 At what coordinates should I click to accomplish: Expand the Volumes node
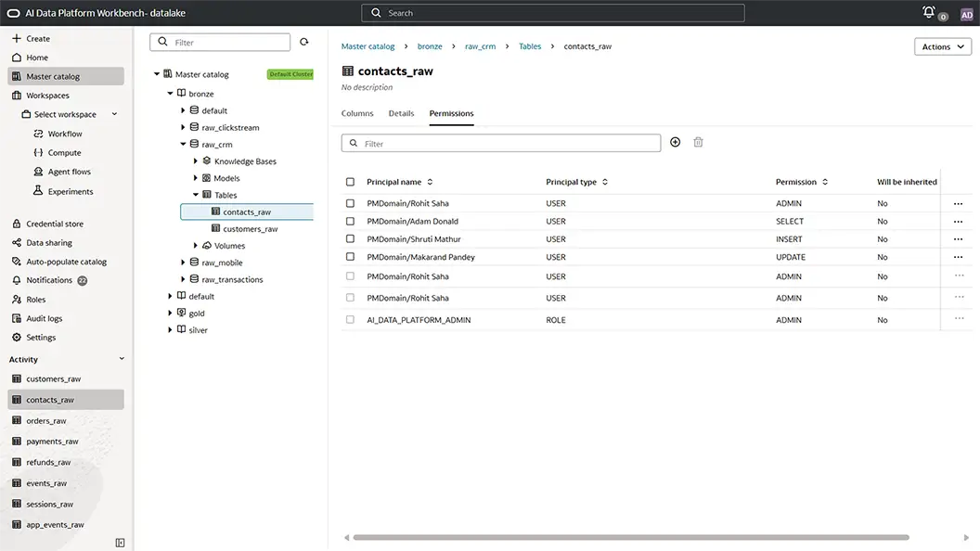click(x=196, y=246)
